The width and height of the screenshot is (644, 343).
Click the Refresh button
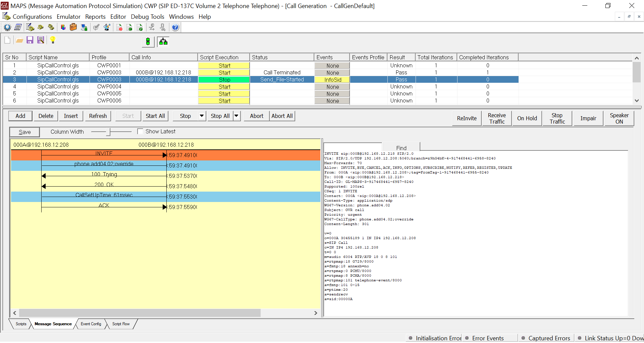click(98, 116)
